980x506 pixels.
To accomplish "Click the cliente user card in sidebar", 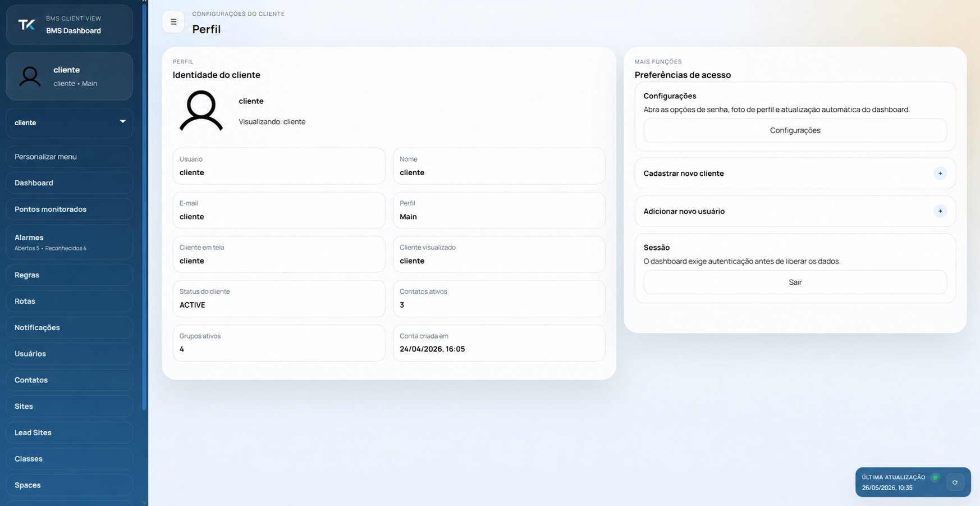I will (70, 76).
